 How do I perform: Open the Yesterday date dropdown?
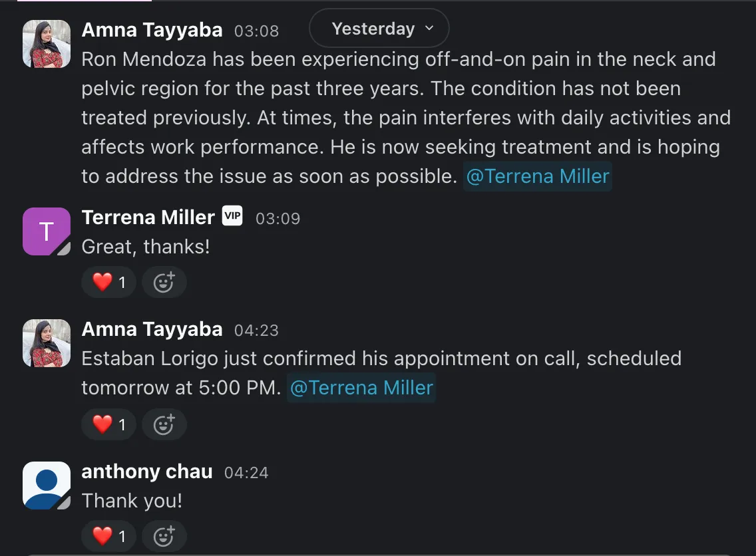click(379, 29)
